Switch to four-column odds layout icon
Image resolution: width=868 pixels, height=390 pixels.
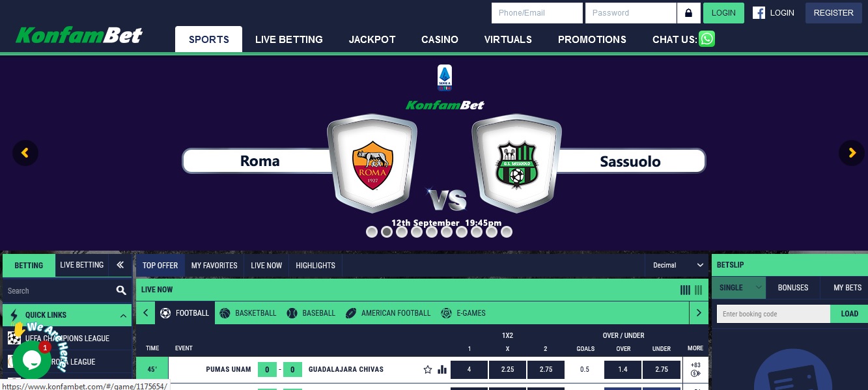click(685, 290)
